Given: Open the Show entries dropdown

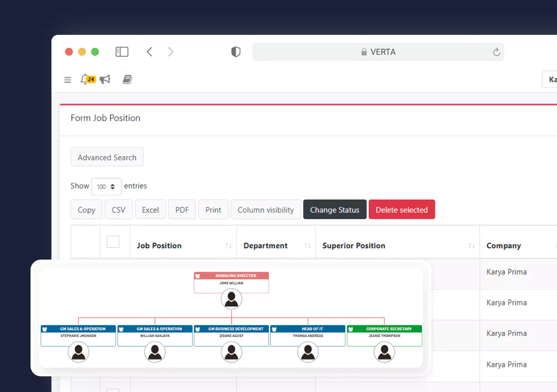Looking at the screenshot, I should coord(106,186).
